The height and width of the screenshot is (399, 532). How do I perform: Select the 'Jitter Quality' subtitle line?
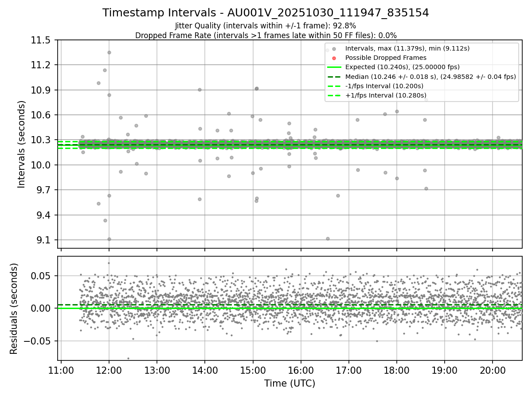[266, 26]
